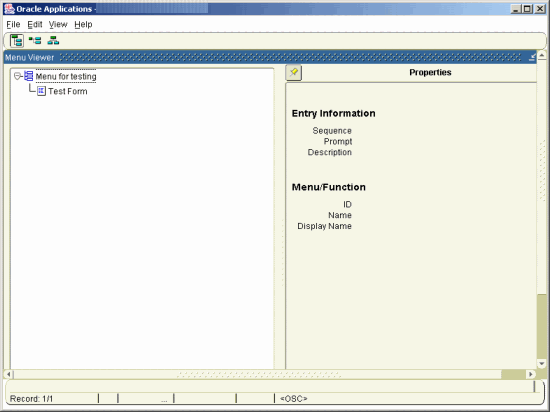Click the Entry Information heading

coord(334,114)
